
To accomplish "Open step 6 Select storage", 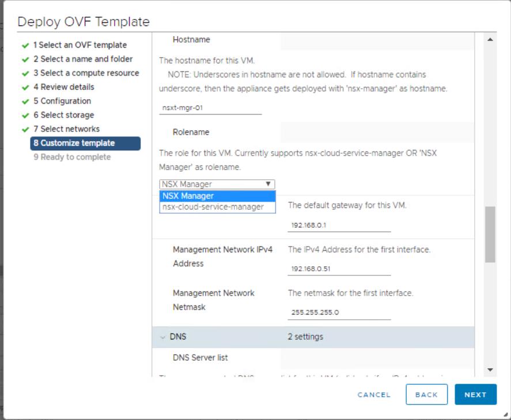I will pos(64,115).
